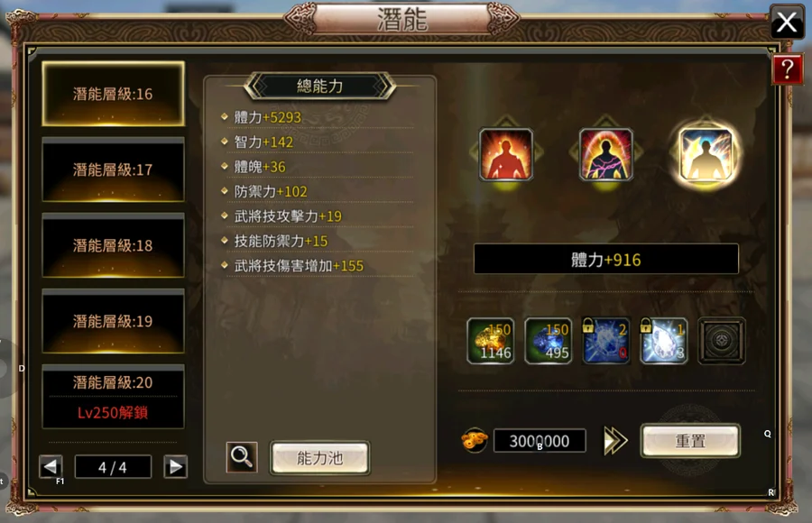This screenshot has height=523, width=812.
Task: Click the locked white diamond item
Action: [x=664, y=341]
